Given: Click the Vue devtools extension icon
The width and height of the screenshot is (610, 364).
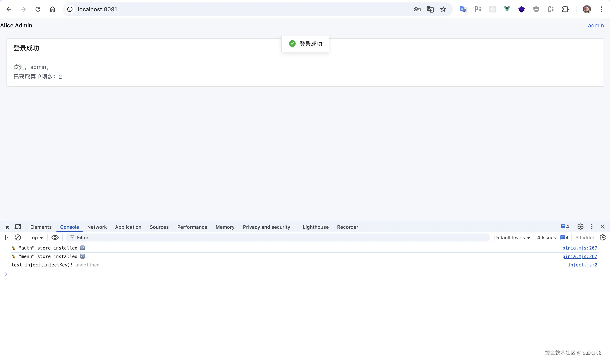Looking at the screenshot, I should pos(507,9).
